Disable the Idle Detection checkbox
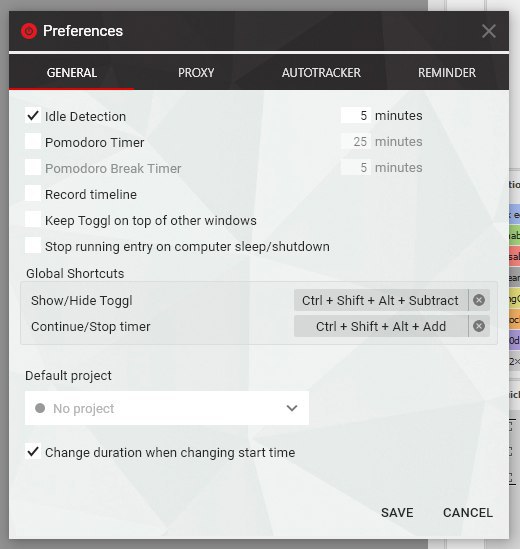The image size is (520, 549). click(x=33, y=116)
